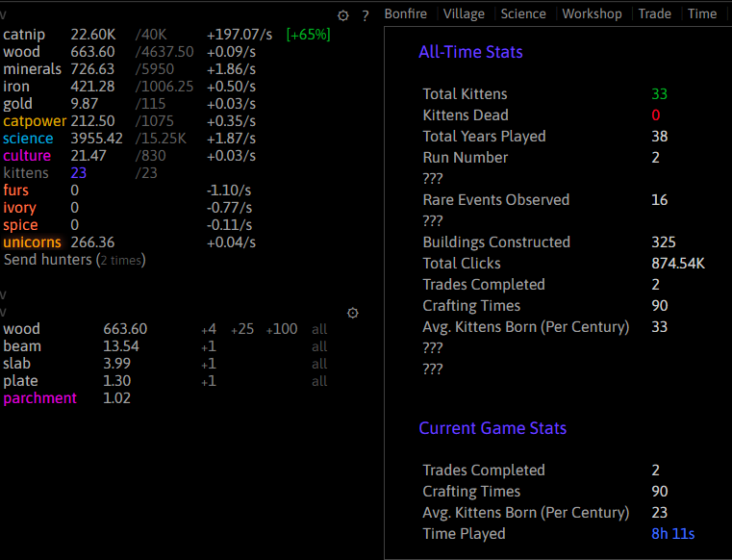Craft one plate
The image size is (732, 560).
click(209, 381)
